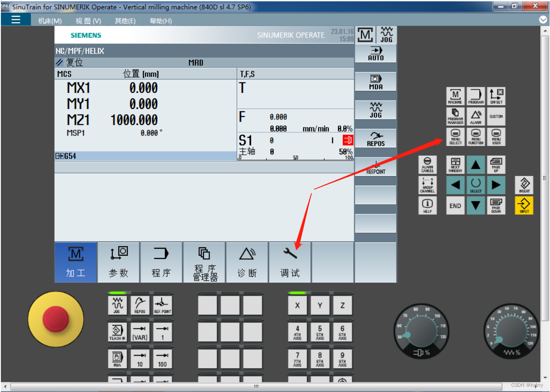Click the CUSTOM key
The image size is (550, 392).
point(496,116)
